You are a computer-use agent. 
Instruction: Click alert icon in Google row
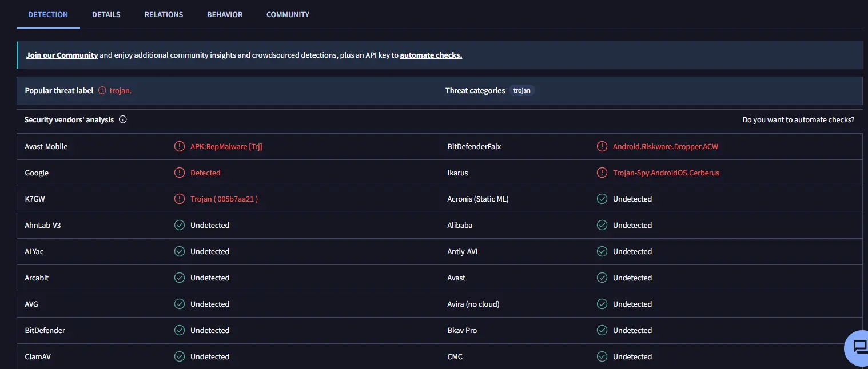[180, 173]
